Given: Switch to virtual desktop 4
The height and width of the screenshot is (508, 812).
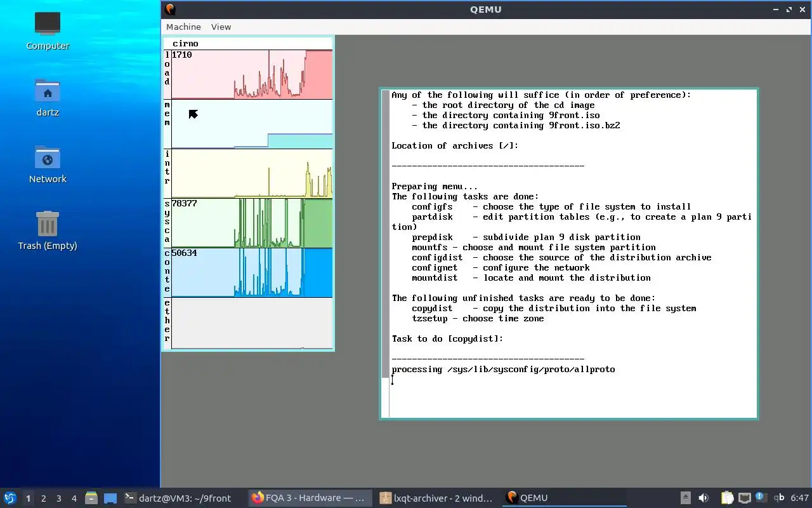Looking at the screenshot, I should pos(74,498).
